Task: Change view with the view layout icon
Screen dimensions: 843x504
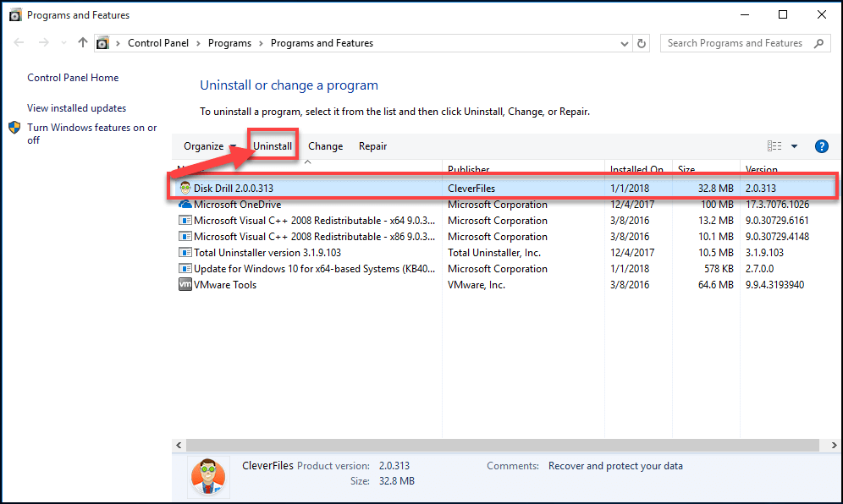Action: 774,146
